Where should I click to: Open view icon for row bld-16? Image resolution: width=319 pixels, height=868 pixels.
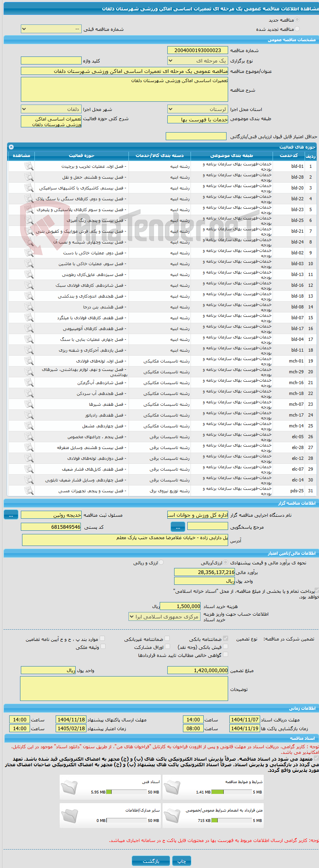point(29,285)
